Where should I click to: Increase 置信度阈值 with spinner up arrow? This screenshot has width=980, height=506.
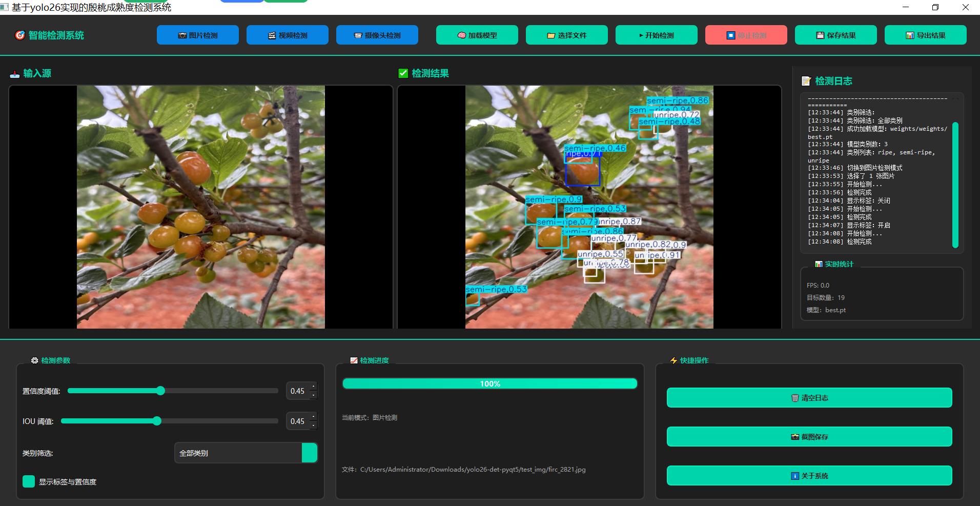click(x=314, y=387)
